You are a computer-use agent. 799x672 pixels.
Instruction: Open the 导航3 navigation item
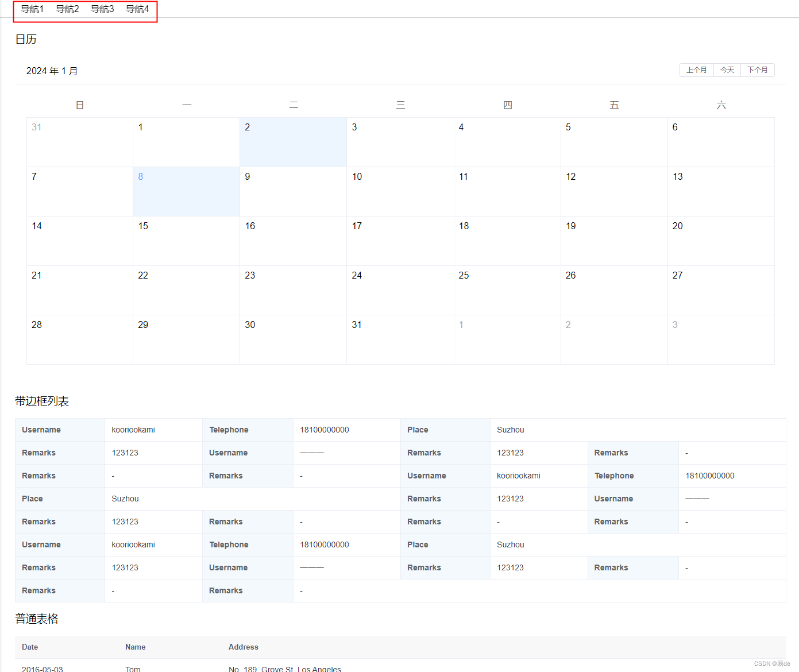click(x=102, y=9)
